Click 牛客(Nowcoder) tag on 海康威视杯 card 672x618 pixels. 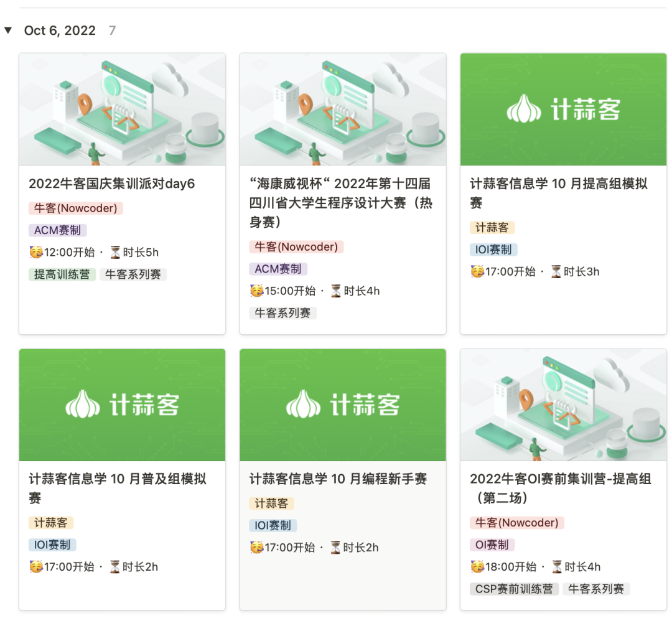coord(297,247)
